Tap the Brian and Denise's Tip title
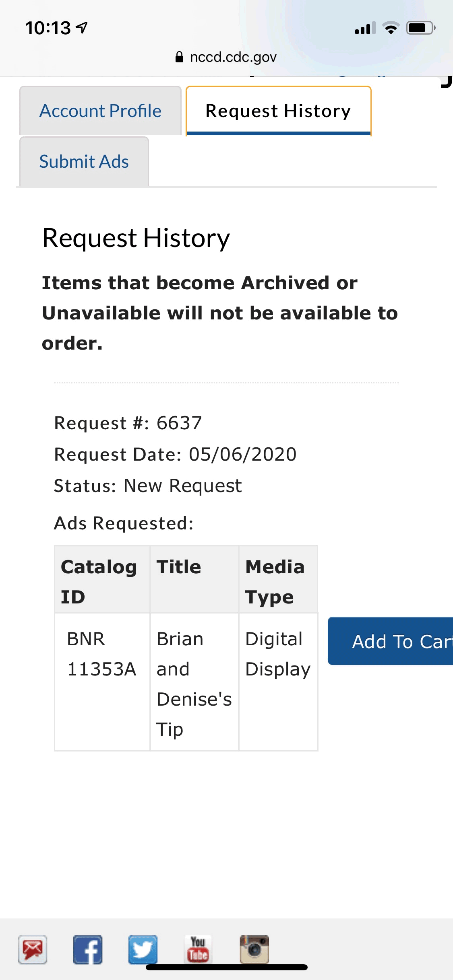The height and width of the screenshot is (980, 453). click(194, 684)
